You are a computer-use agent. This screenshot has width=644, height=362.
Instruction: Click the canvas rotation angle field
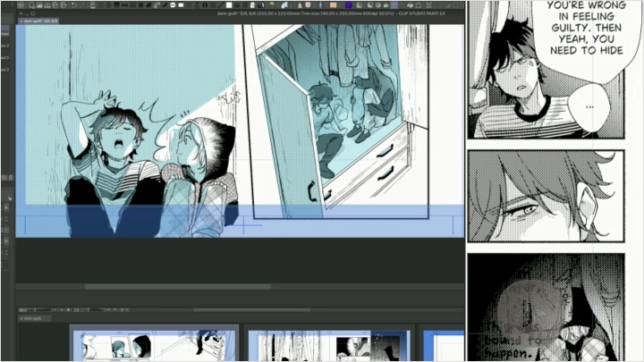(76, 310)
